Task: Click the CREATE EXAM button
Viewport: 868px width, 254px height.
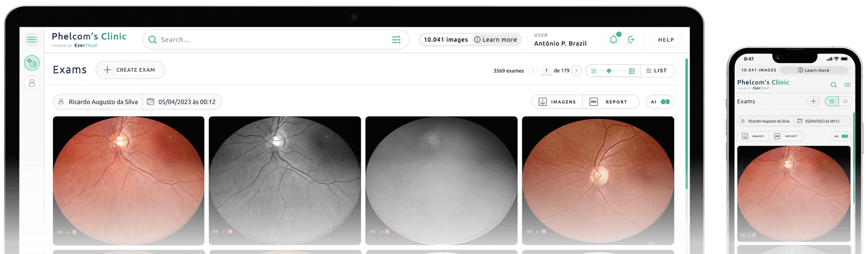Action: (x=130, y=70)
